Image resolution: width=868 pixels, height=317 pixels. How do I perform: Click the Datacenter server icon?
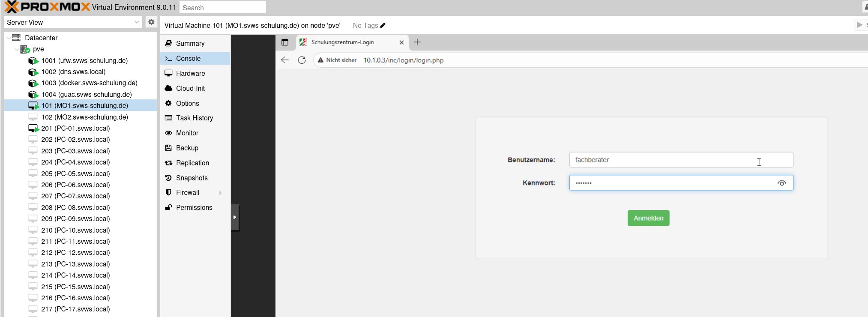(x=16, y=38)
